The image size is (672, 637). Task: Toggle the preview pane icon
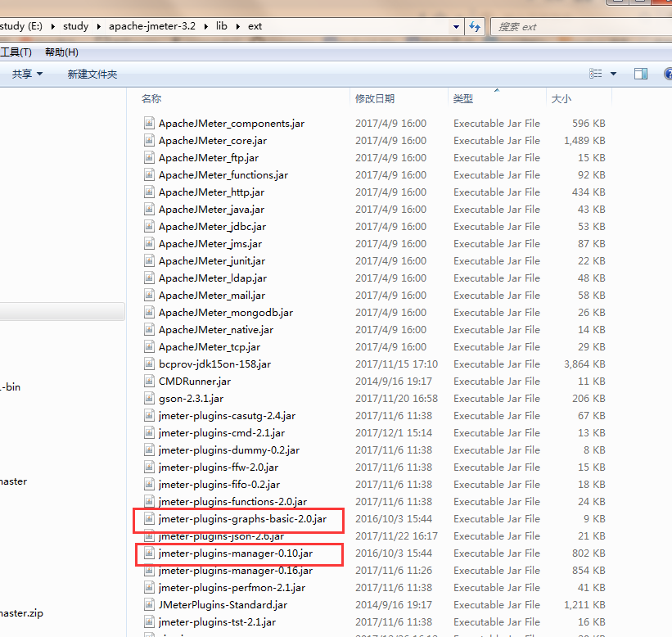pyautogui.click(x=641, y=74)
